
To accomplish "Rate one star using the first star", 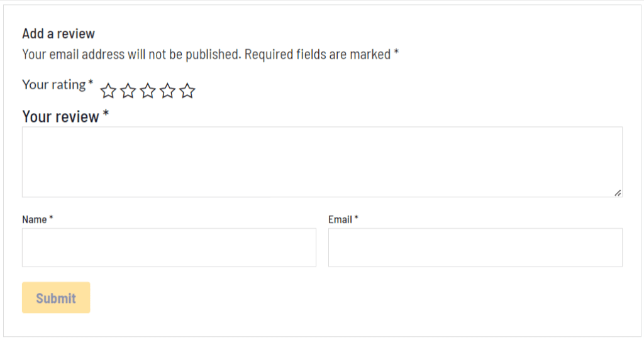I will tap(108, 90).
